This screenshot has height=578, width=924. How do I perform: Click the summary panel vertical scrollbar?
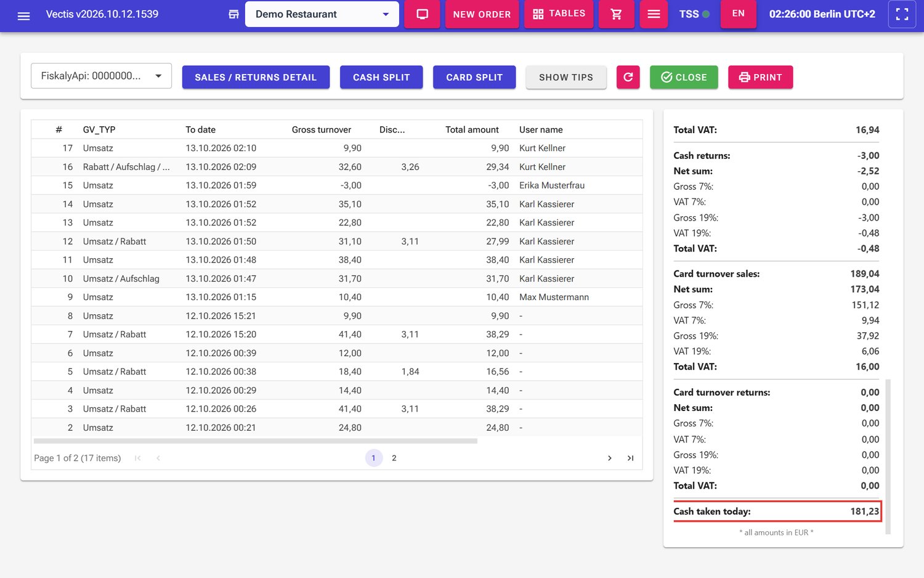888,457
